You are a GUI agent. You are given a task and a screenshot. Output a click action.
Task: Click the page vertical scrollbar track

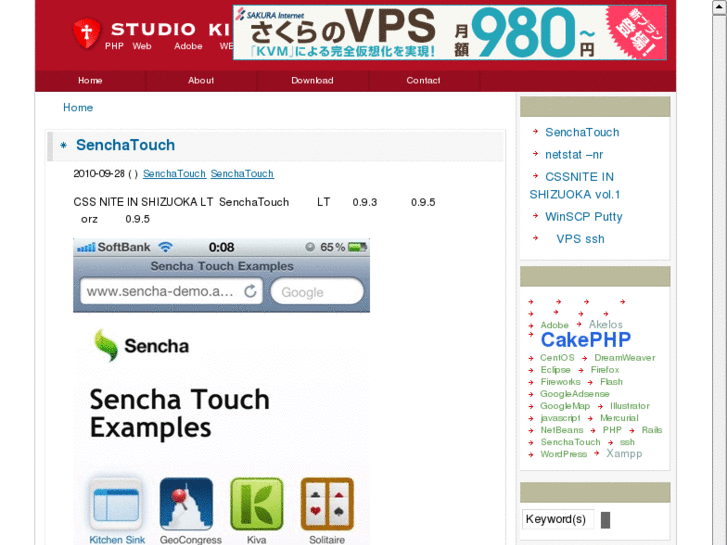[720, 278]
